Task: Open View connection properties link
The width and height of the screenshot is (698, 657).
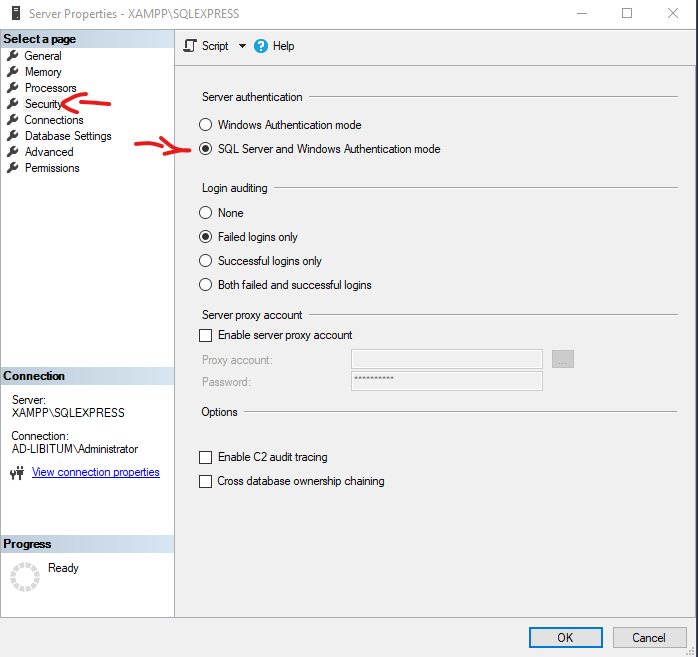Action: 95,472
